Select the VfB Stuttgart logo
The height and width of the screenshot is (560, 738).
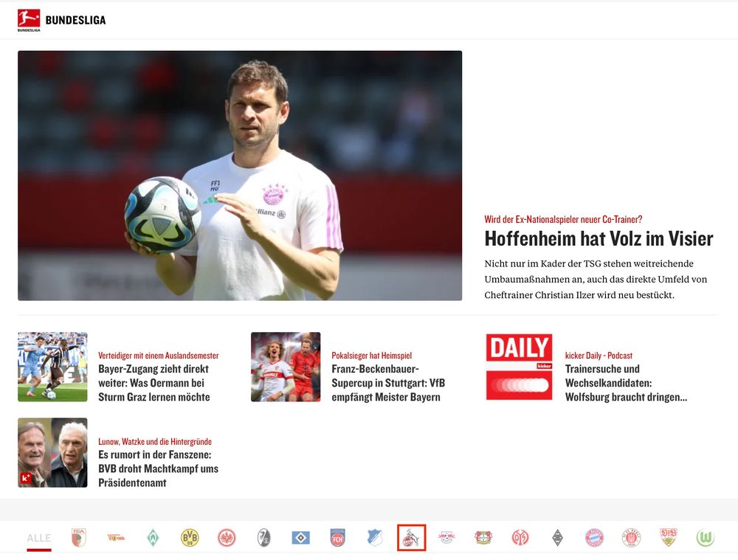[x=668, y=537]
